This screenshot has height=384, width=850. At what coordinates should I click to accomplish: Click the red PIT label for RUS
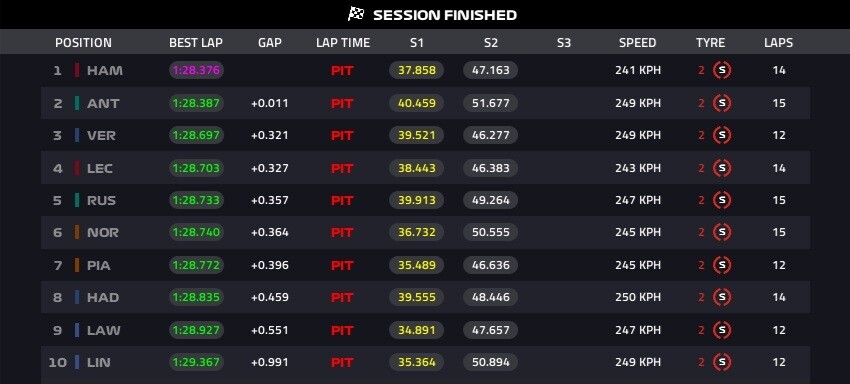click(342, 200)
